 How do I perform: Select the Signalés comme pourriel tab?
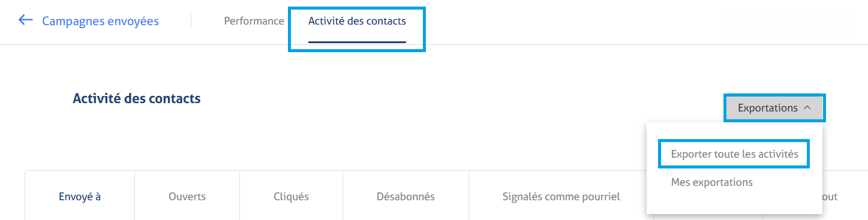[561, 196]
